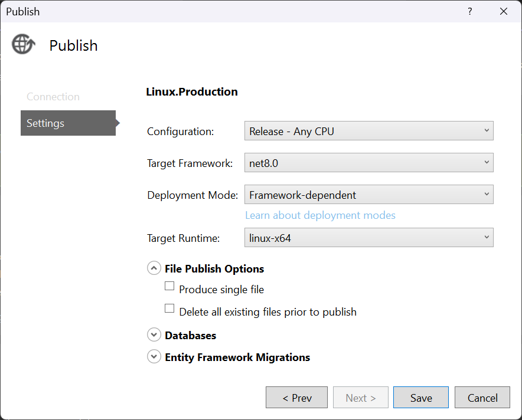The width and height of the screenshot is (522, 420).
Task: Open the Target Runtime dropdown
Action: point(368,238)
